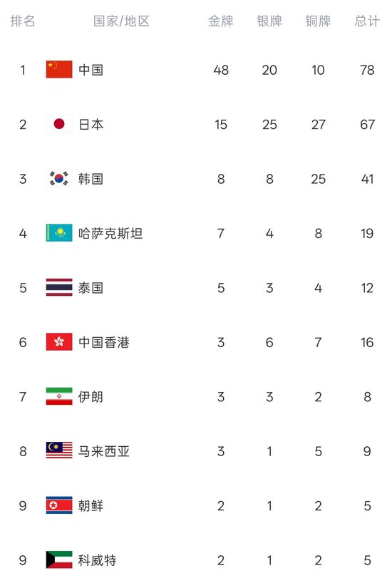Open the 哈萨克斯坦 country name link
Image resolution: width=392 pixels, height=588 pixels.
pos(110,233)
